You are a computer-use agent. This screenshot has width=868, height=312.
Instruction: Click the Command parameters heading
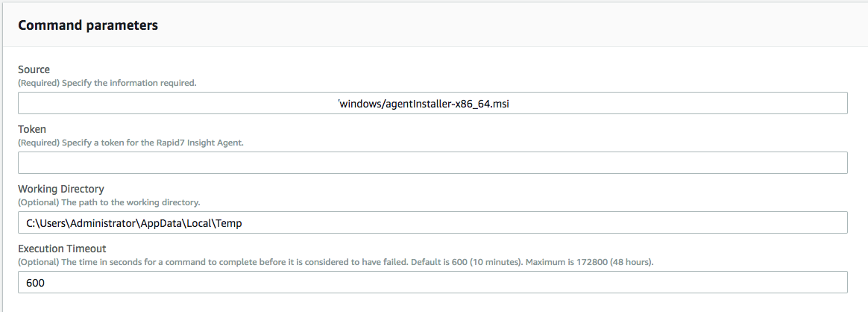88,25
